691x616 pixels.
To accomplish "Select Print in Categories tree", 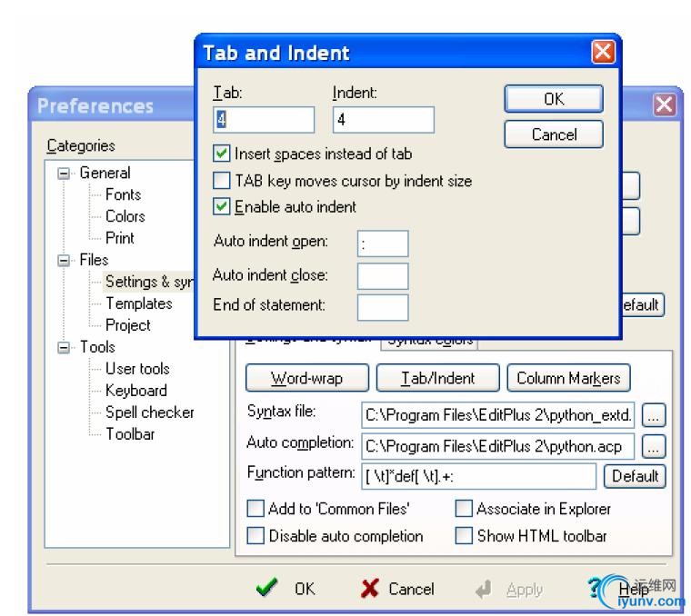I will click(x=119, y=238).
